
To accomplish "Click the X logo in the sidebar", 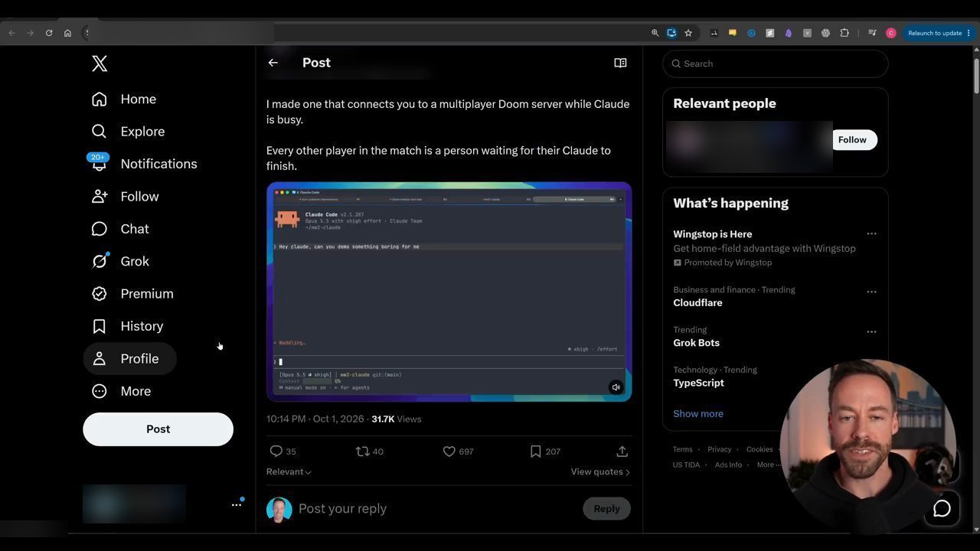I will click(100, 64).
